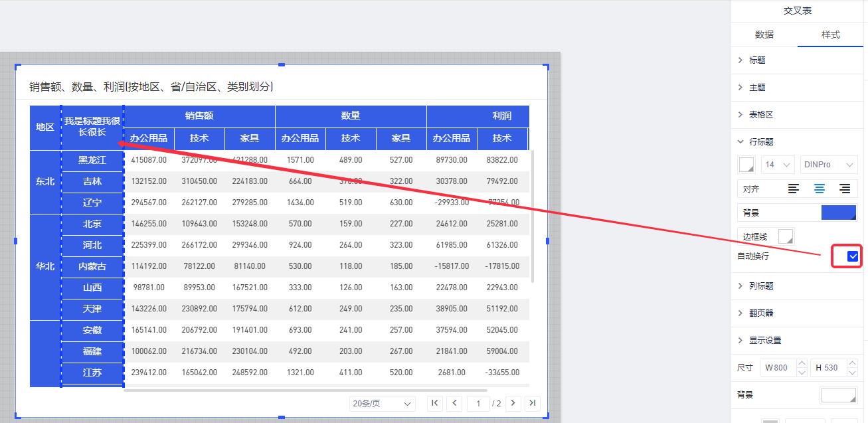
Task: Expand the 列标题 column header section
Action: (761, 286)
